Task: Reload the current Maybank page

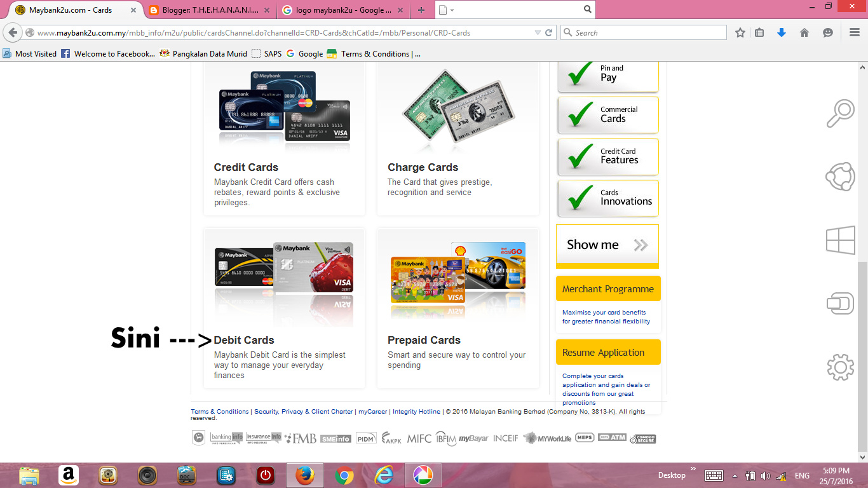Action: 550,32
